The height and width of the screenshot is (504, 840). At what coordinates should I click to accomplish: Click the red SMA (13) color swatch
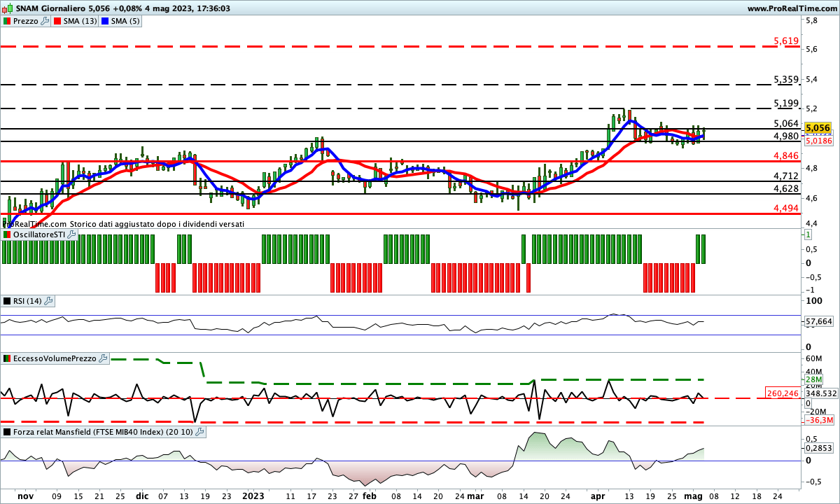(x=59, y=21)
